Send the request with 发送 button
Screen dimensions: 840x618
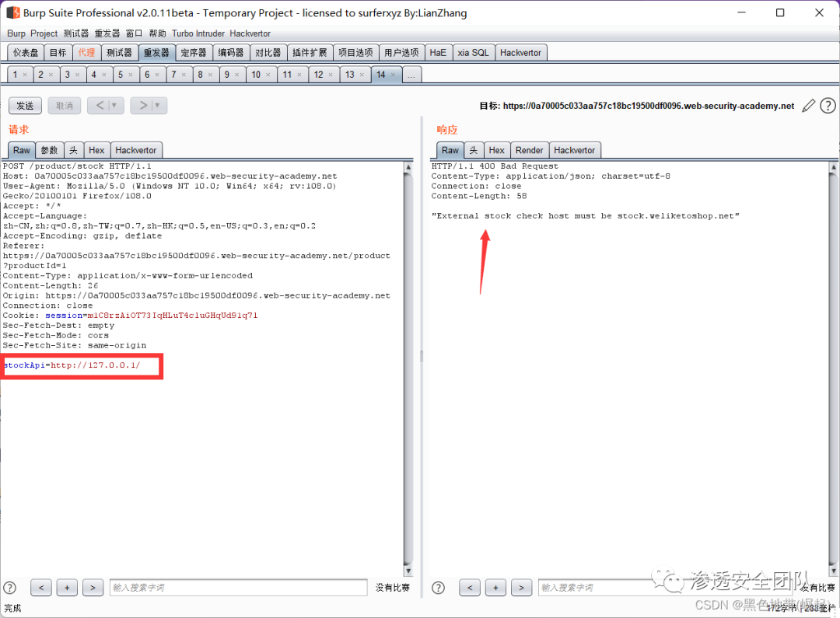pos(25,106)
